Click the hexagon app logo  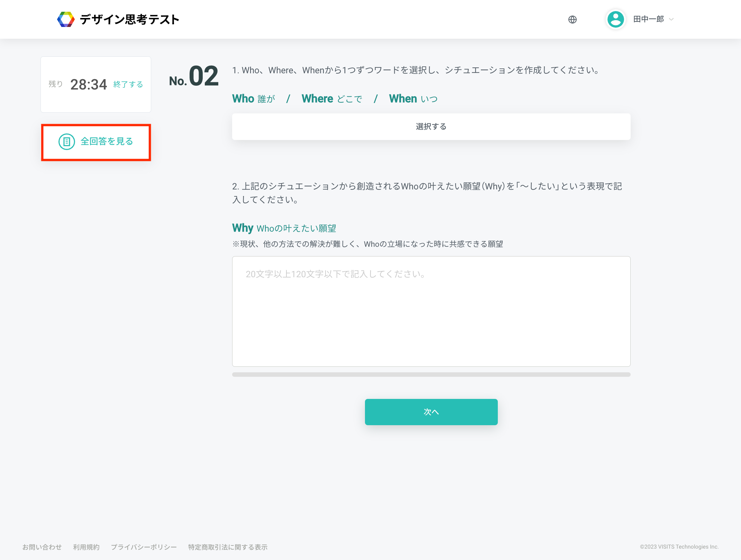[66, 19]
